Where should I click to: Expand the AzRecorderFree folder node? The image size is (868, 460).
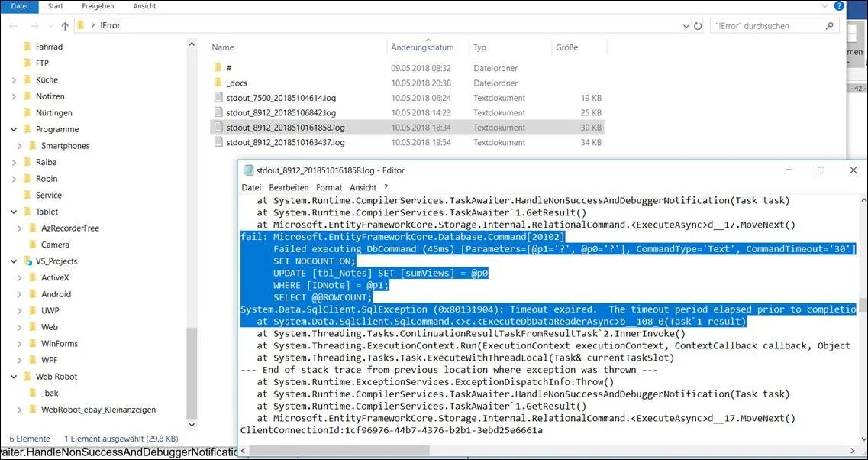(19, 228)
